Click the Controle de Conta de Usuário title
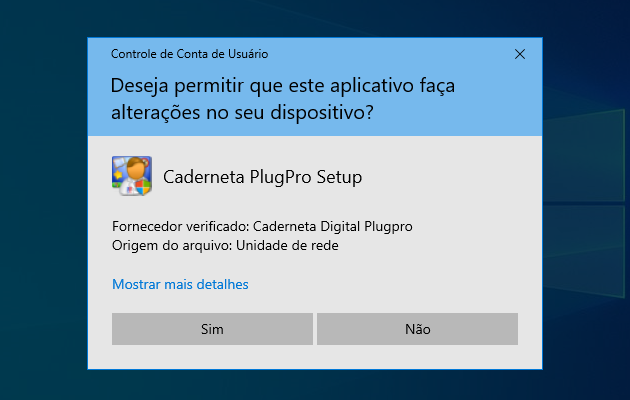The height and width of the screenshot is (400, 630). (x=189, y=53)
